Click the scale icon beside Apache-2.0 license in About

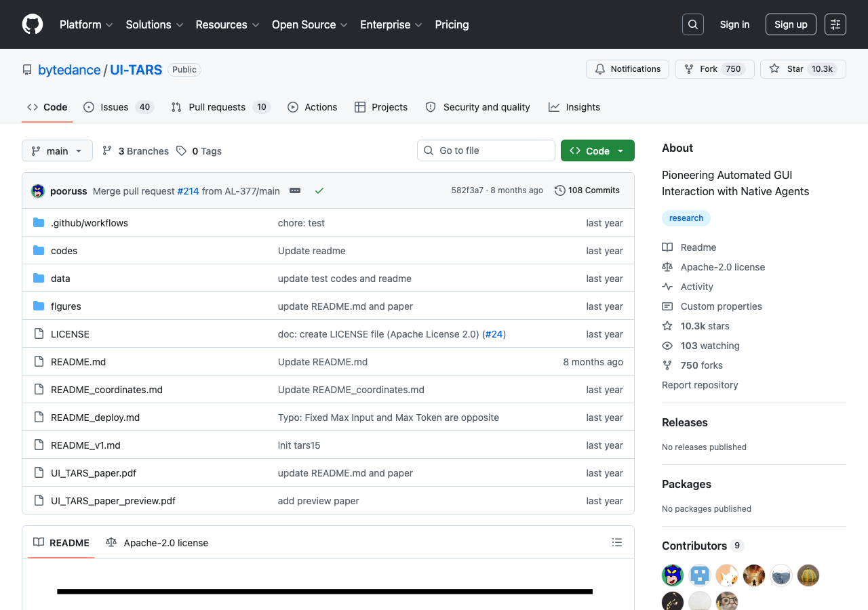click(x=667, y=267)
